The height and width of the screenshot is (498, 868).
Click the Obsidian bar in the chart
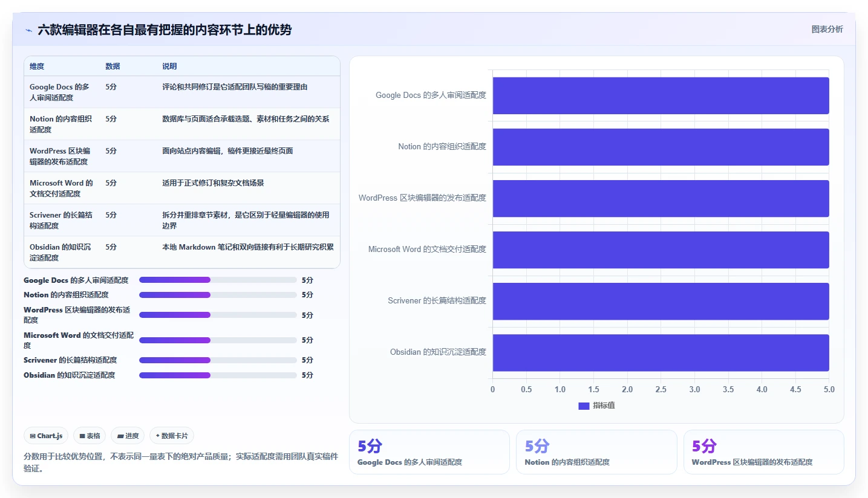(661, 352)
